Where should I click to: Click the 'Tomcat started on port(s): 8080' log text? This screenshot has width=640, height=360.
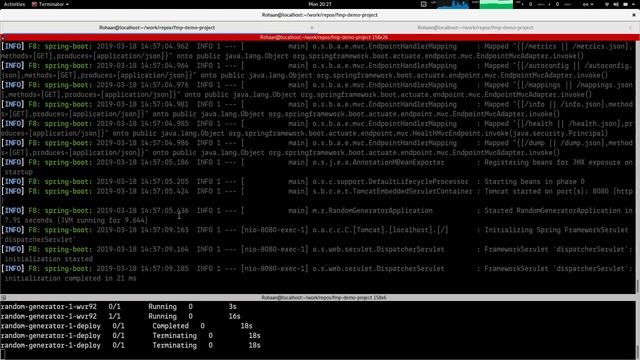[x=546, y=191]
